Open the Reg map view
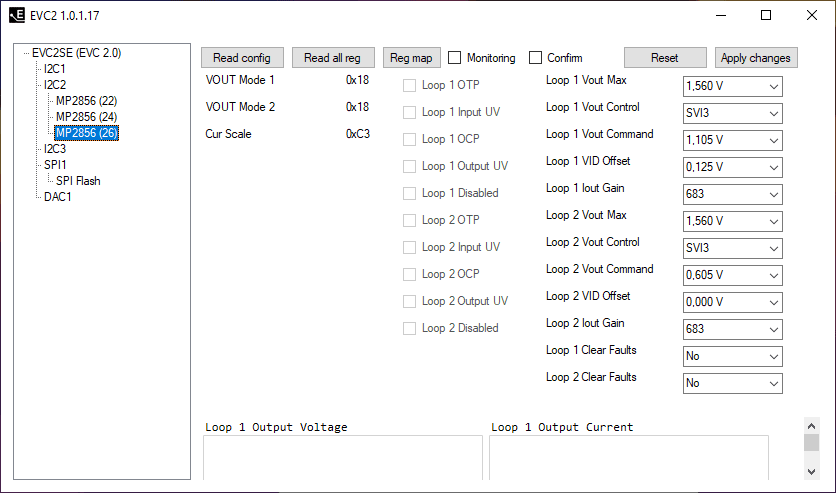This screenshot has width=836, height=493. 411,58
